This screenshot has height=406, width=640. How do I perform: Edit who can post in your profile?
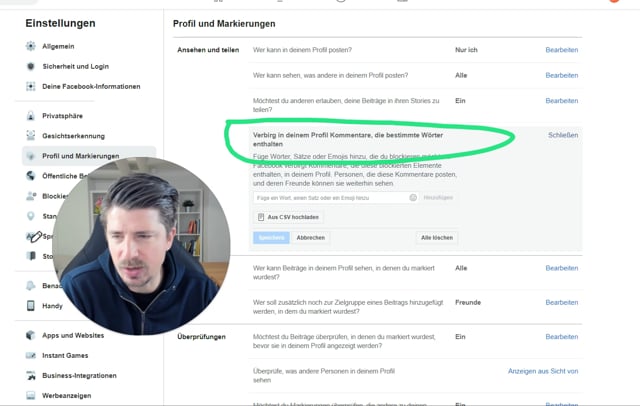pyautogui.click(x=562, y=50)
